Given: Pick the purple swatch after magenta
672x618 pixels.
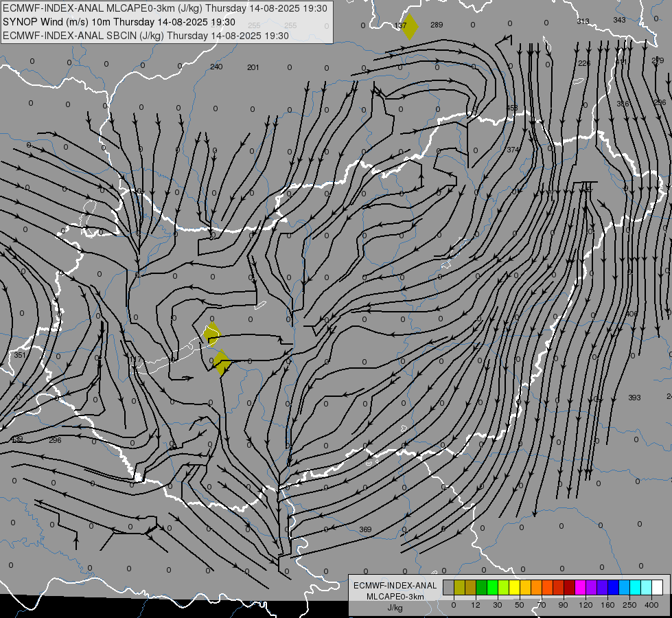Looking at the screenshot, I should pos(592,587).
